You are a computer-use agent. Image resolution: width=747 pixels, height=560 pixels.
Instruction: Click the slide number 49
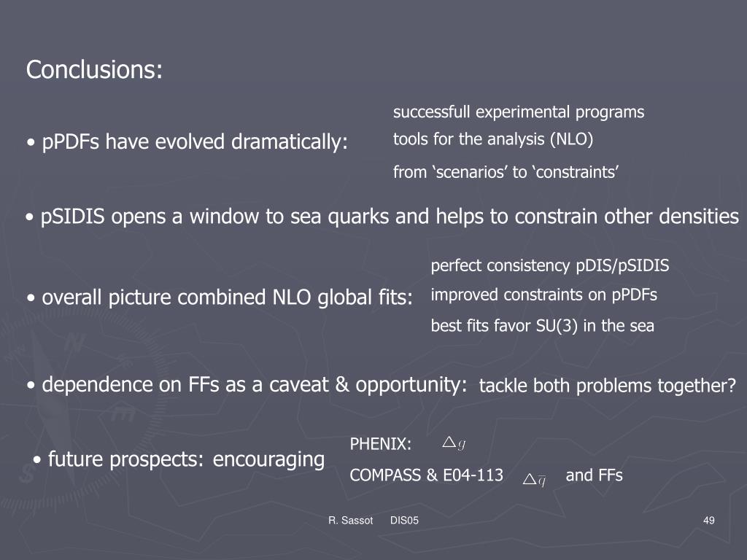[x=709, y=521]
